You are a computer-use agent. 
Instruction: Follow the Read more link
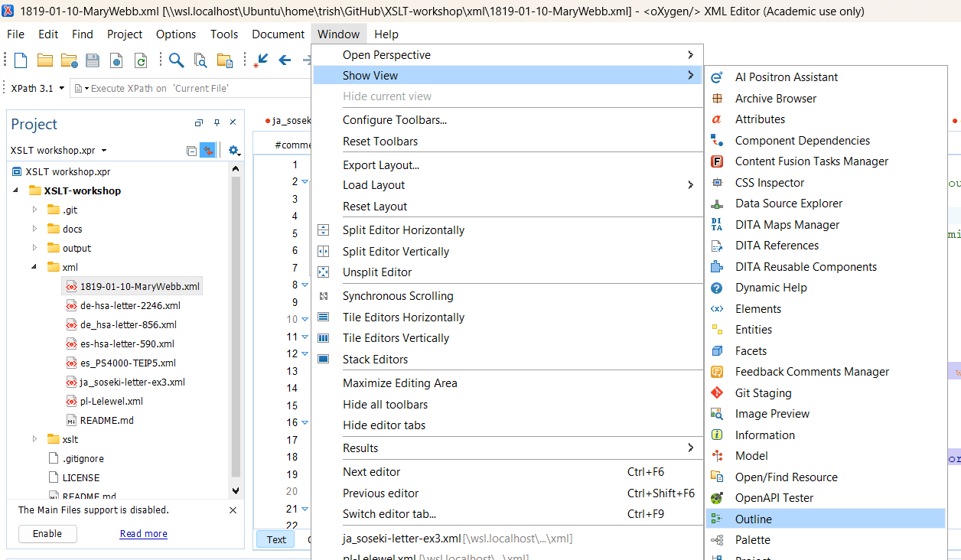click(x=144, y=534)
